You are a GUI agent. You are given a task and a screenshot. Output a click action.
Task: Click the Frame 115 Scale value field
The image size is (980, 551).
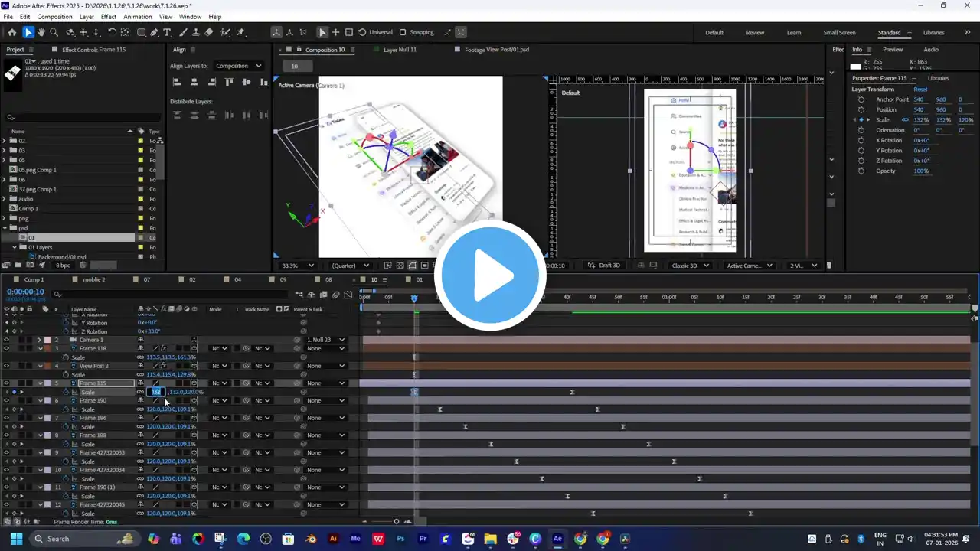click(x=156, y=392)
